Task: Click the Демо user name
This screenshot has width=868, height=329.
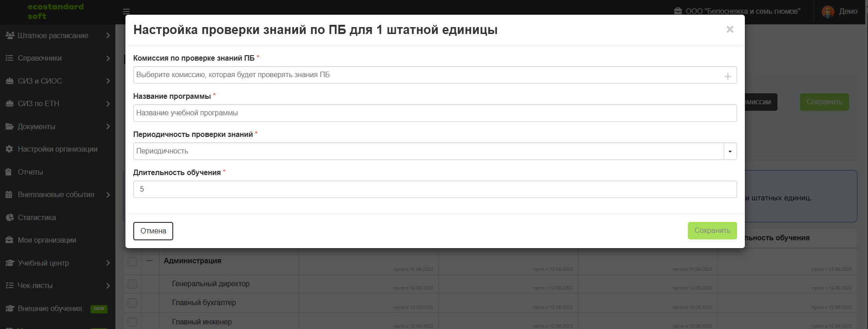Action: click(848, 11)
